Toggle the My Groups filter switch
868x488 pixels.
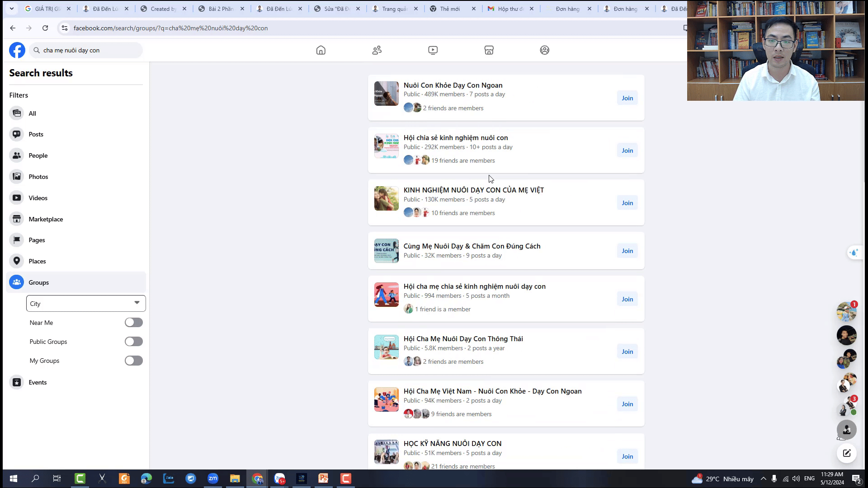(x=133, y=361)
